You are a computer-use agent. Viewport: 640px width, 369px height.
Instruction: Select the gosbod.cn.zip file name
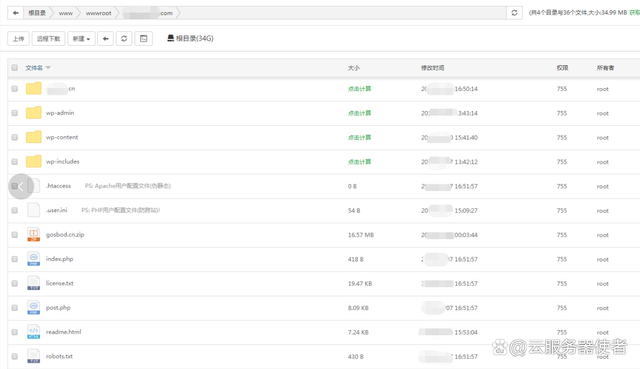(x=65, y=234)
